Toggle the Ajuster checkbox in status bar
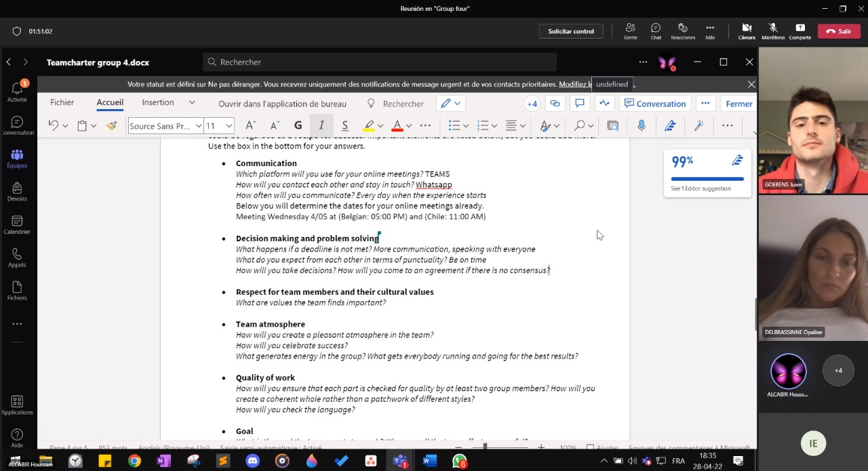Screen dimensions: 868x471 coord(590,448)
